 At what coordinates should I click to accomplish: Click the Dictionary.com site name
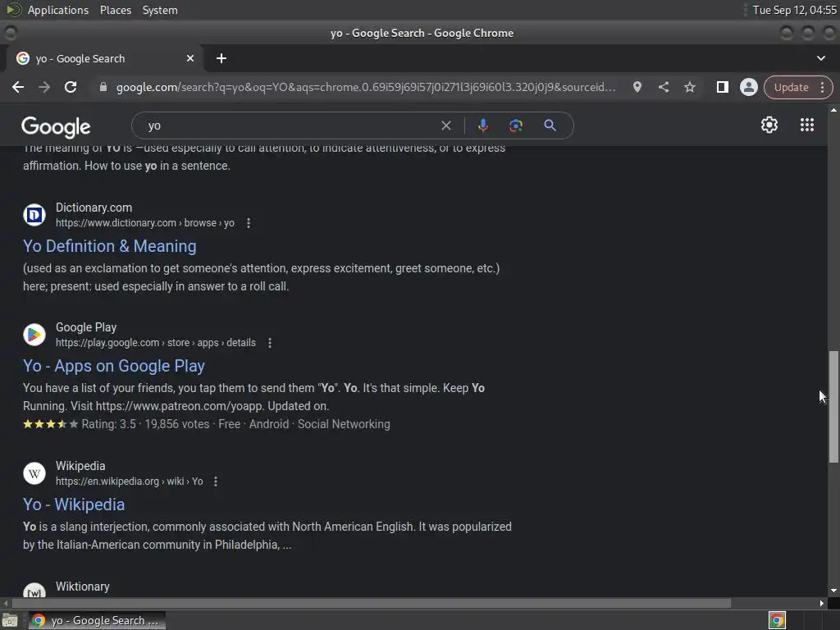click(94, 208)
